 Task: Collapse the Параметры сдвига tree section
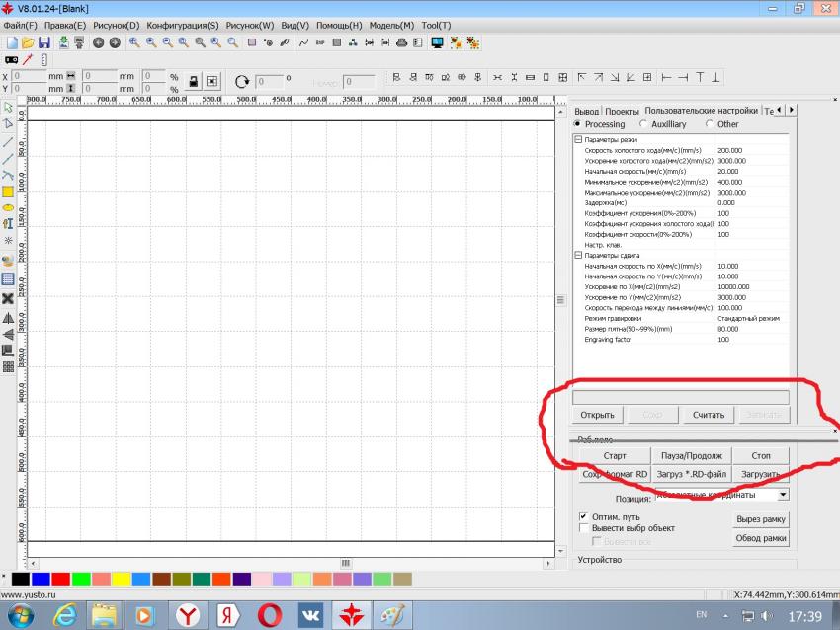tap(578, 256)
